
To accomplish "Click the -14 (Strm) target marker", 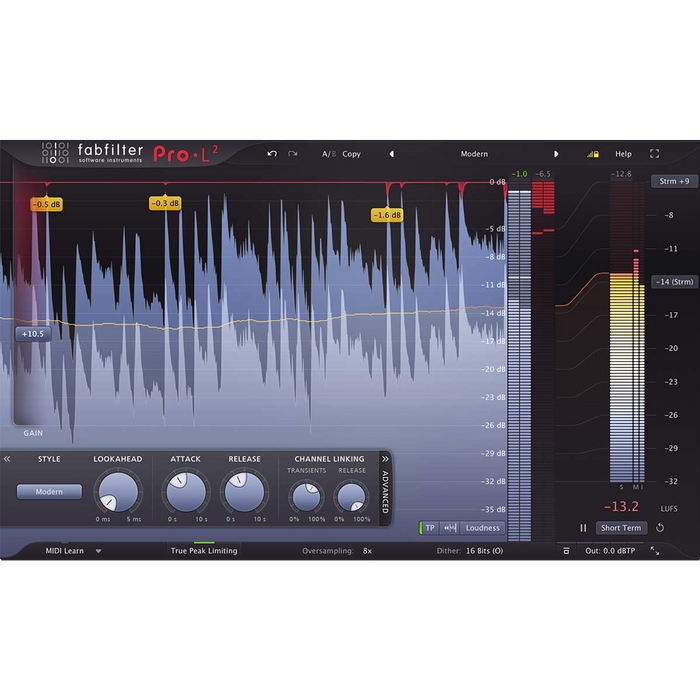I will tap(674, 282).
